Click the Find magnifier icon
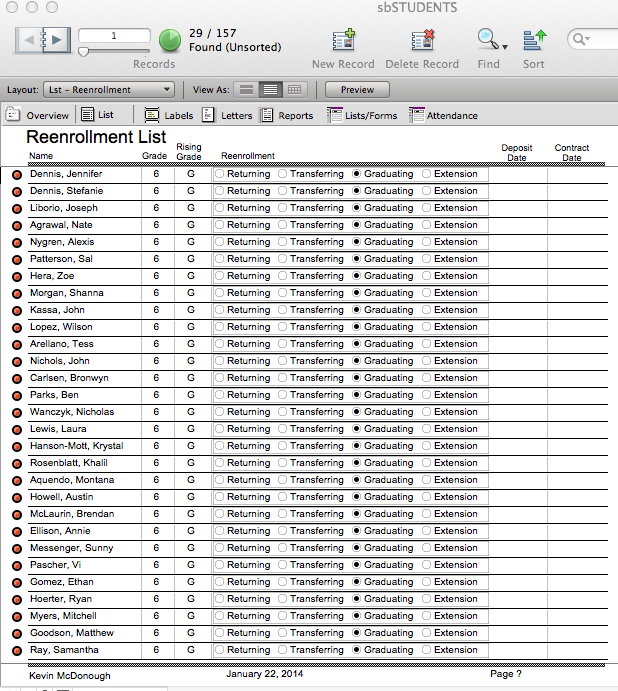 (x=486, y=40)
